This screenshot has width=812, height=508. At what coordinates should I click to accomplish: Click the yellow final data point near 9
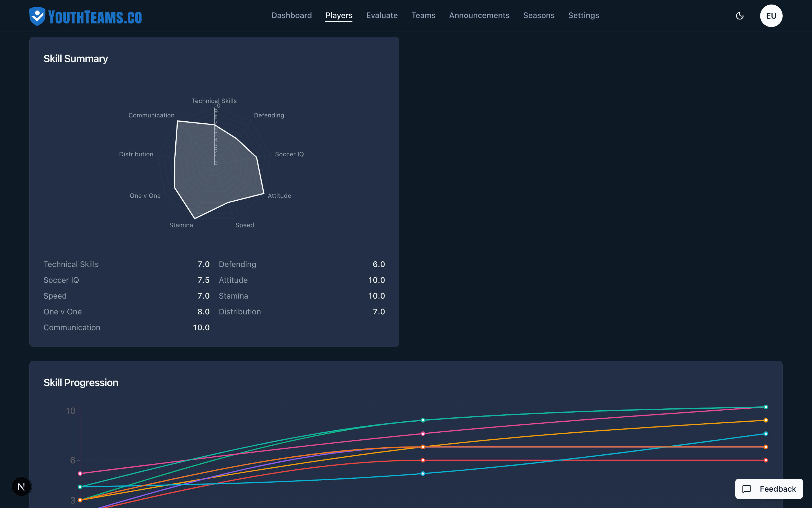(766, 420)
